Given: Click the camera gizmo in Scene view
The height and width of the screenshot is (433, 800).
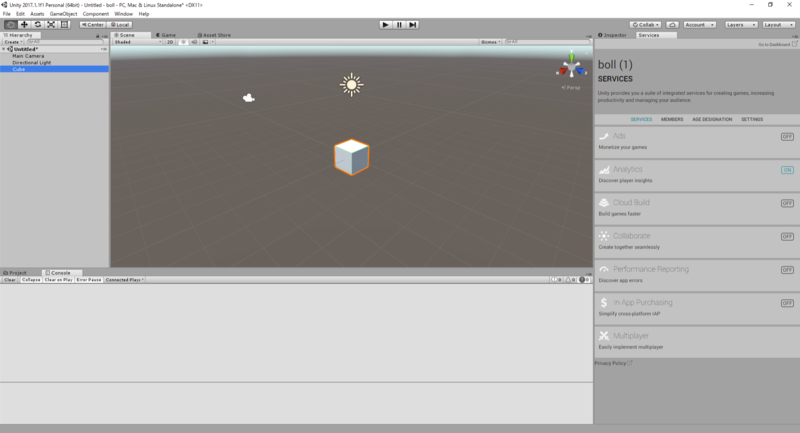Looking at the screenshot, I should click(248, 97).
